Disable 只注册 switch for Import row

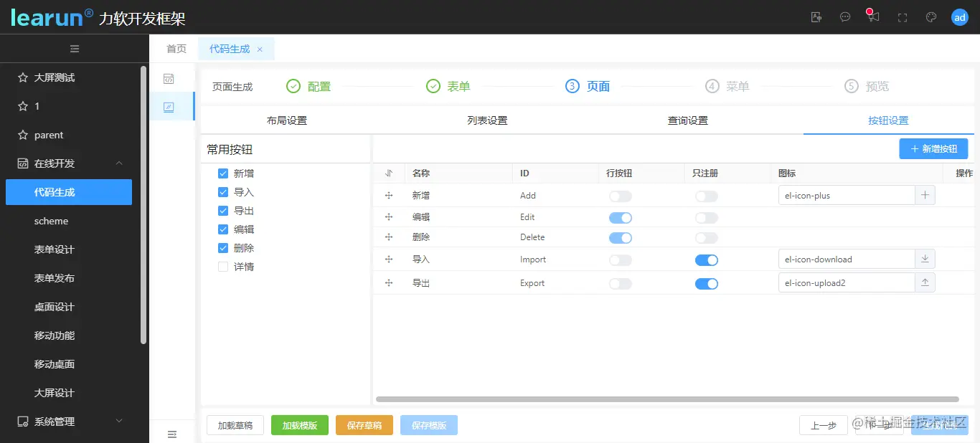pyautogui.click(x=707, y=259)
